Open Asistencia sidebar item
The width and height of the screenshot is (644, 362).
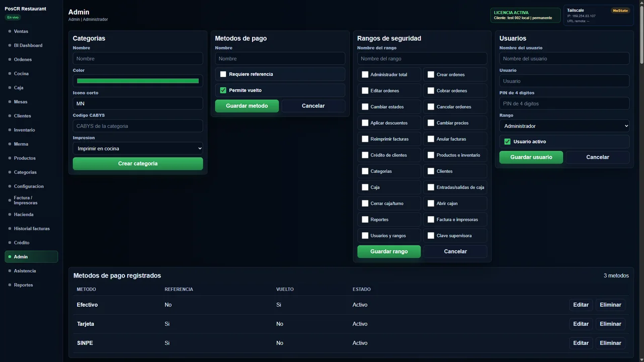31,270
